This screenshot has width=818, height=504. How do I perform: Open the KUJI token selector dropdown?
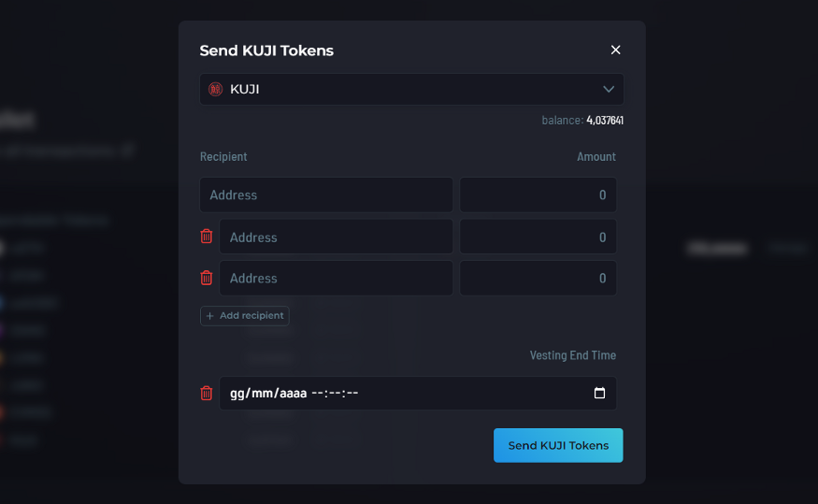[411, 89]
